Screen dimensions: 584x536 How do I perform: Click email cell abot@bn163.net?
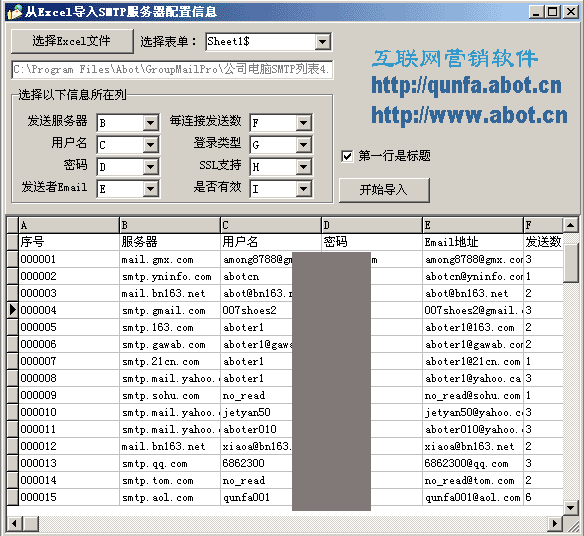(x=473, y=294)
